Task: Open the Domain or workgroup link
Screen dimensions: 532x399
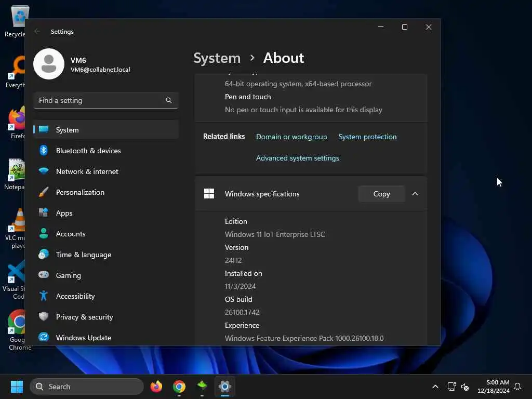Action: 291,137
